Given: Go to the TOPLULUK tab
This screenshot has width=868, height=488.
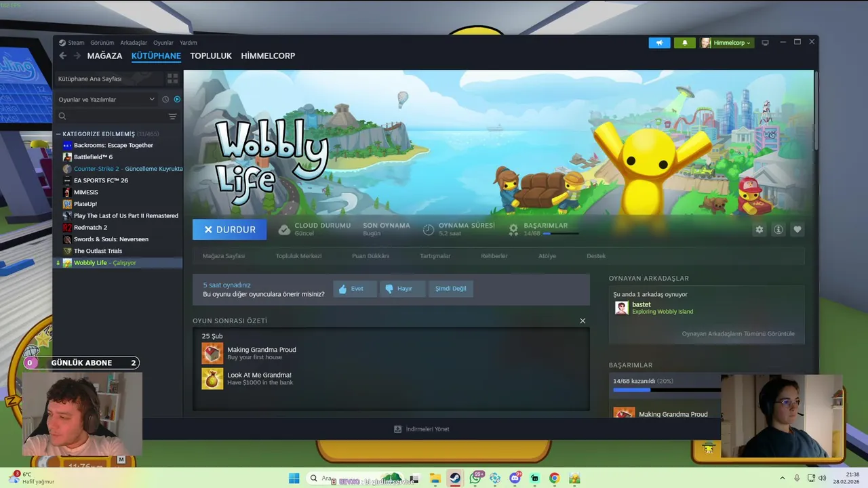Looking at the screenshot, I should [x=211, y=56].
